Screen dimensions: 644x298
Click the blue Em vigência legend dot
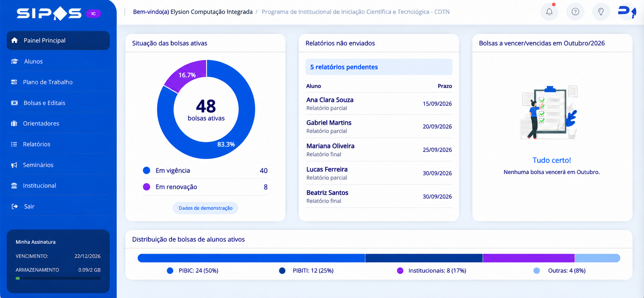[x=147, y=170]
